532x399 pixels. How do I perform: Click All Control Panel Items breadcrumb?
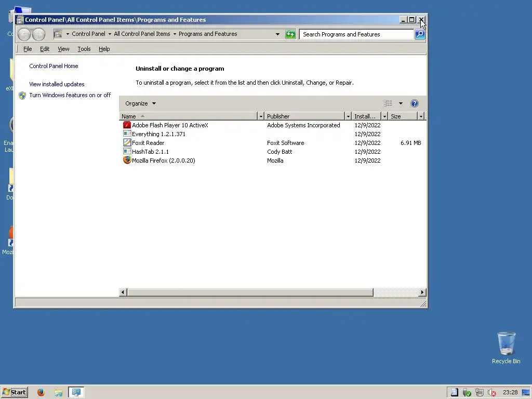coord(142,34)
